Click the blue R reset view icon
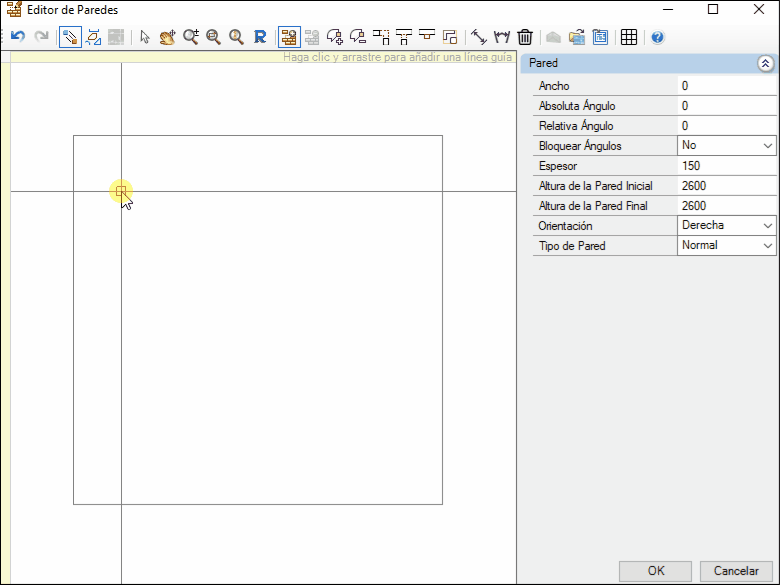 (260, 37)
